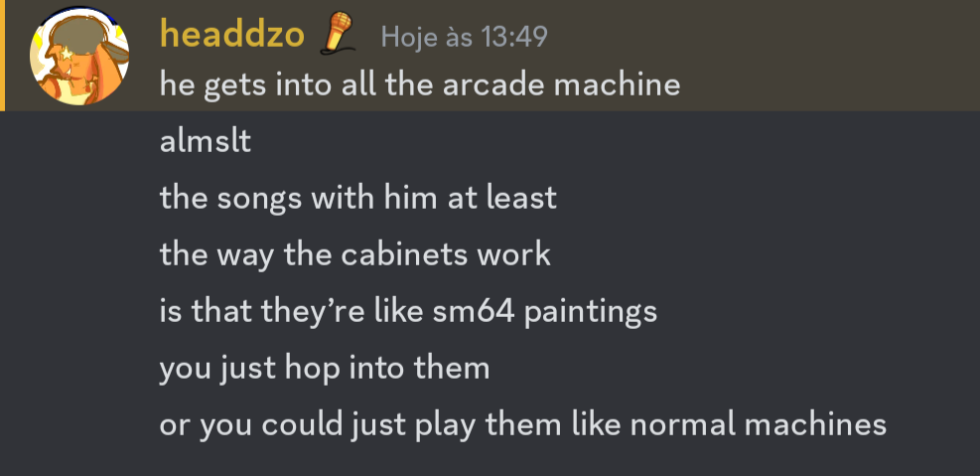
Task: Click the microphone role icon beside headdzo
Action: coord(338,32)
